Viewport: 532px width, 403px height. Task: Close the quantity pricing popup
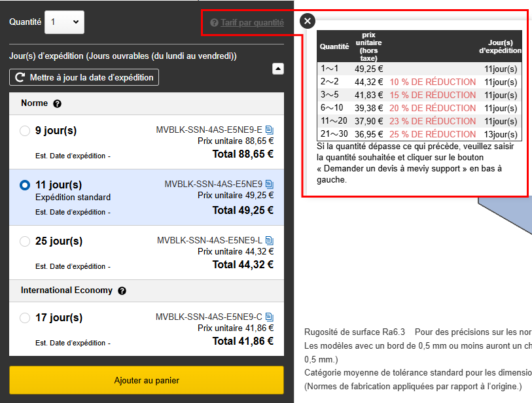coord(308,21)
